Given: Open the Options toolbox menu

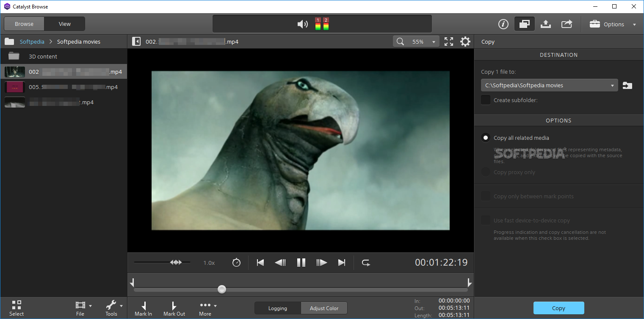Looking at the screenshot, I should pos(613,24).
